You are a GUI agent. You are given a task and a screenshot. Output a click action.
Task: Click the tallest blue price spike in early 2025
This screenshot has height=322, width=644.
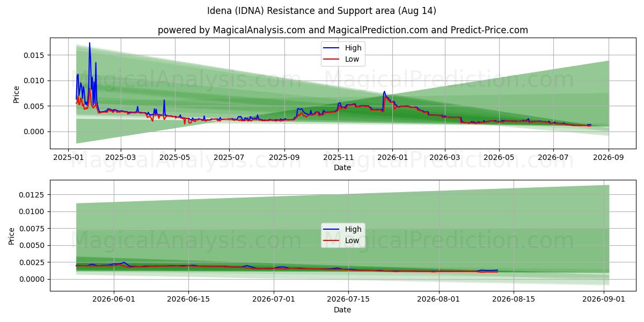(x=90, y=43)
